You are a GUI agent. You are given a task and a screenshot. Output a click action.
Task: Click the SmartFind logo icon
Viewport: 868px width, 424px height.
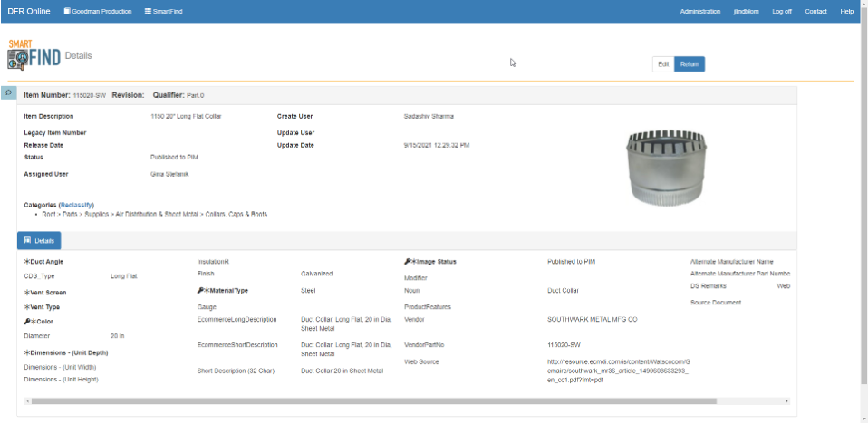34,54
